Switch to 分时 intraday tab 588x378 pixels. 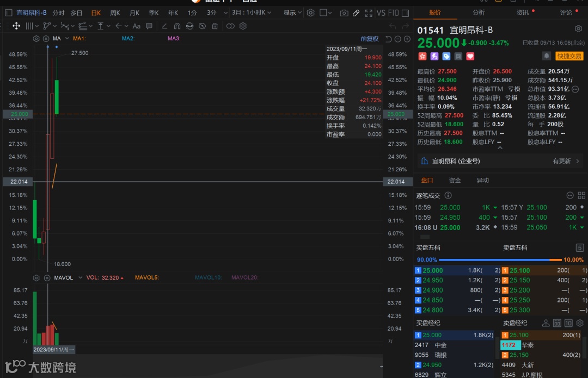58,13
